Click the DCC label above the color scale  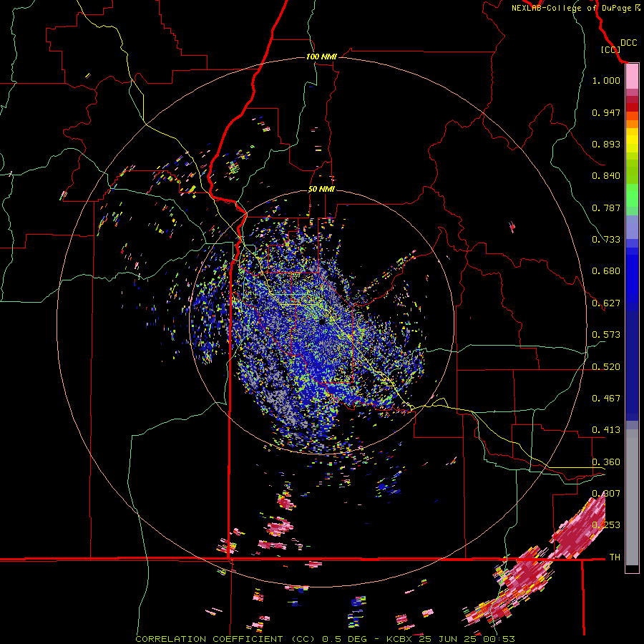coord(628,43)
